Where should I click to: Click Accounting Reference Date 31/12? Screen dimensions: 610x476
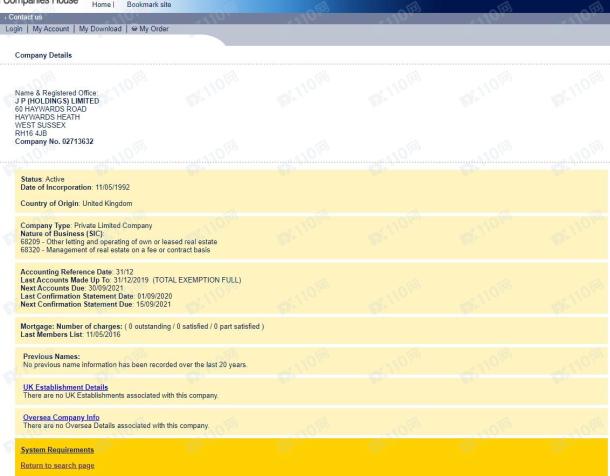77,272
